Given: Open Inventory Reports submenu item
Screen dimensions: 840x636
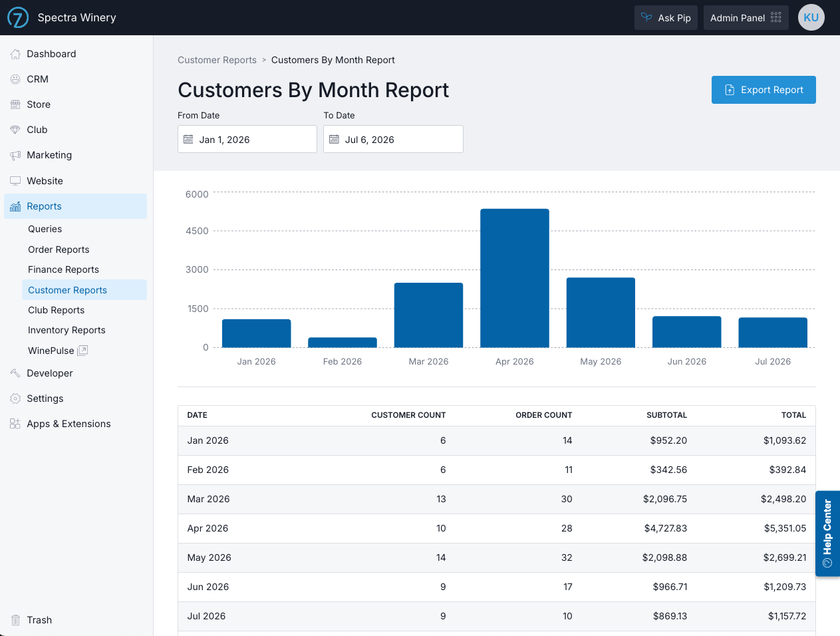Looking at the screenshot, I should coord(84,330).
